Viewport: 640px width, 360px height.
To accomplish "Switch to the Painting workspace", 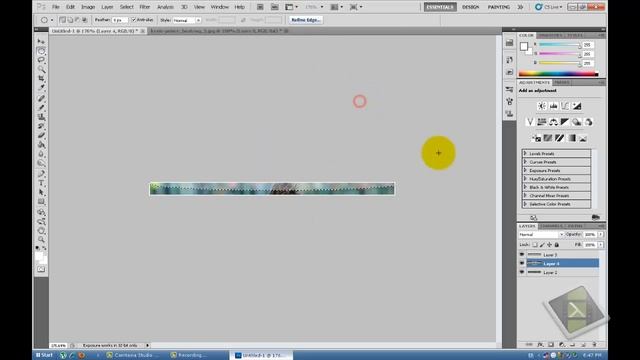I will point(498,7).
